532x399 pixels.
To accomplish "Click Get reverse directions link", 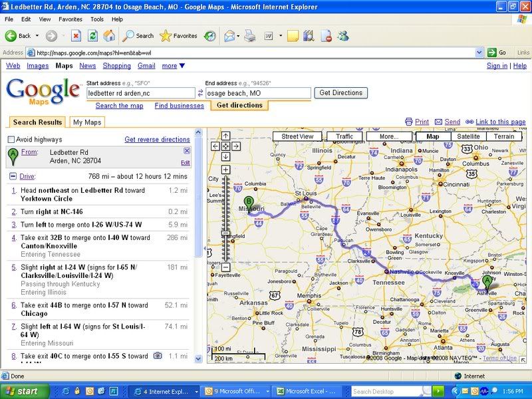I will 157,140.
